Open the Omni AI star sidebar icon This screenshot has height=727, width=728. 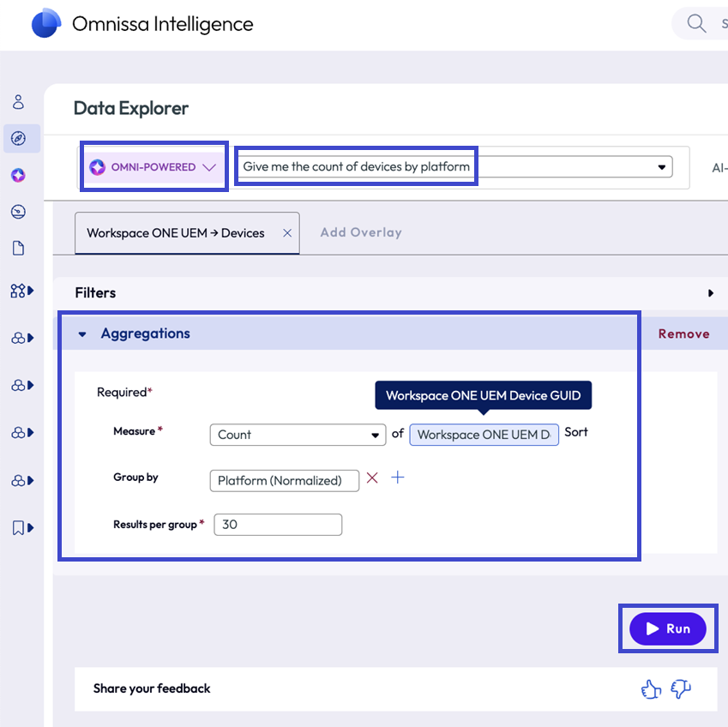18,175
